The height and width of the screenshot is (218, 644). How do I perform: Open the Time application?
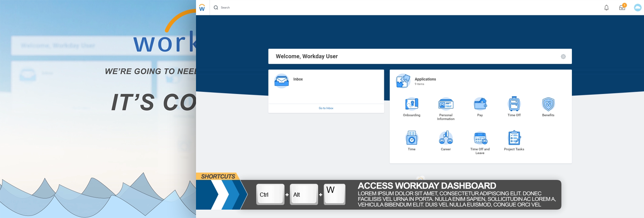pos(412,141)
